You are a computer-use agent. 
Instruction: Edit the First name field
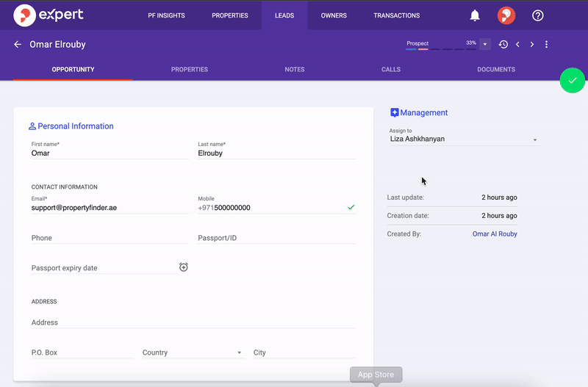[x=110, y=153]
